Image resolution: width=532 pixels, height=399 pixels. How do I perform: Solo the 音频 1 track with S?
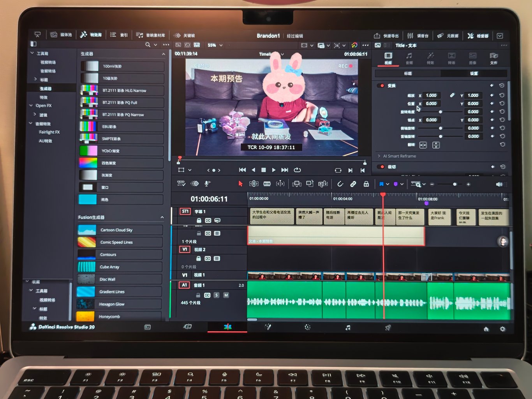[217, 295]
